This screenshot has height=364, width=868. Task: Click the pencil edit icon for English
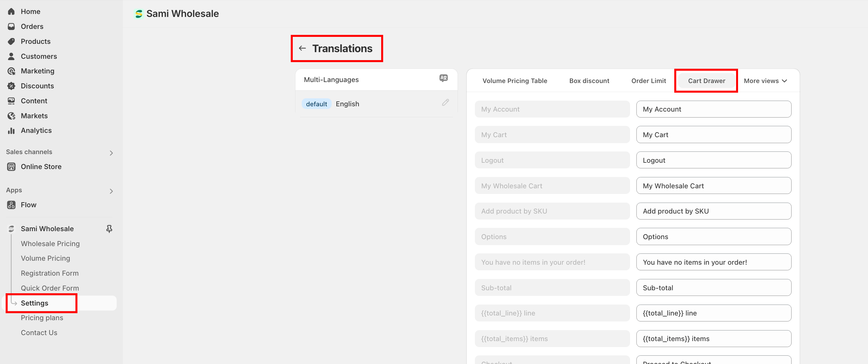(x=445, y=102)
